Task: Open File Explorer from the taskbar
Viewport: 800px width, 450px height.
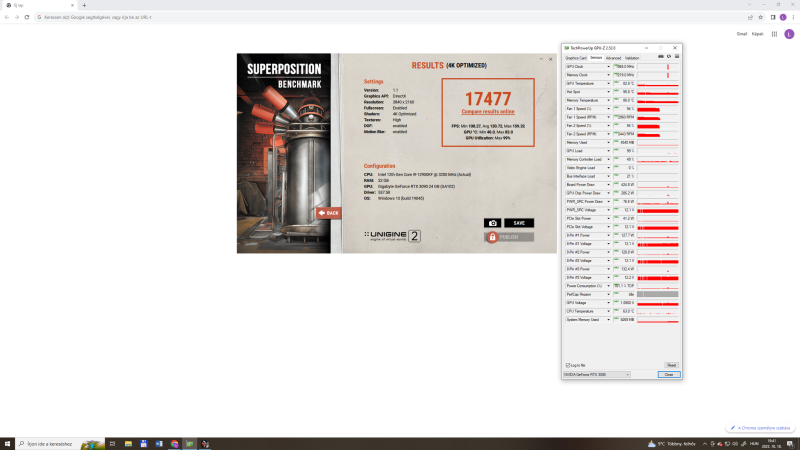Action: tap(128, 444)
